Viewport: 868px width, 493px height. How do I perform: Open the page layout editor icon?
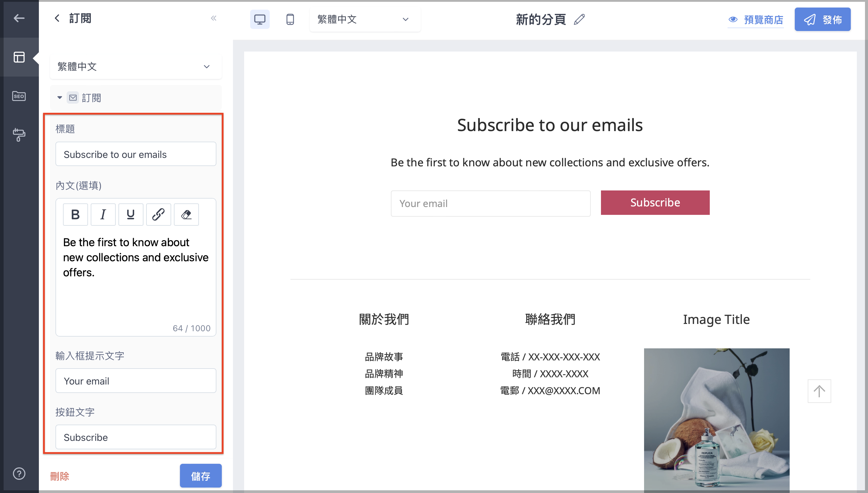pyautogui.click(x=19, y=57)
